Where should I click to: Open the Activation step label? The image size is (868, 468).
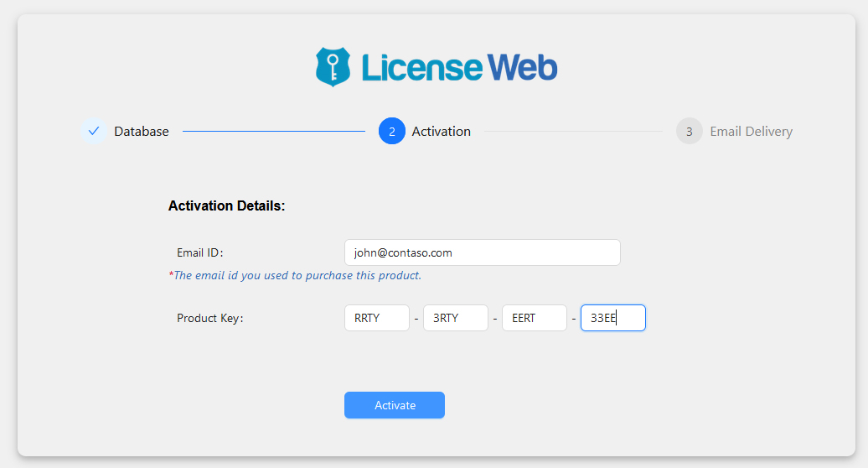pos(442,132)
